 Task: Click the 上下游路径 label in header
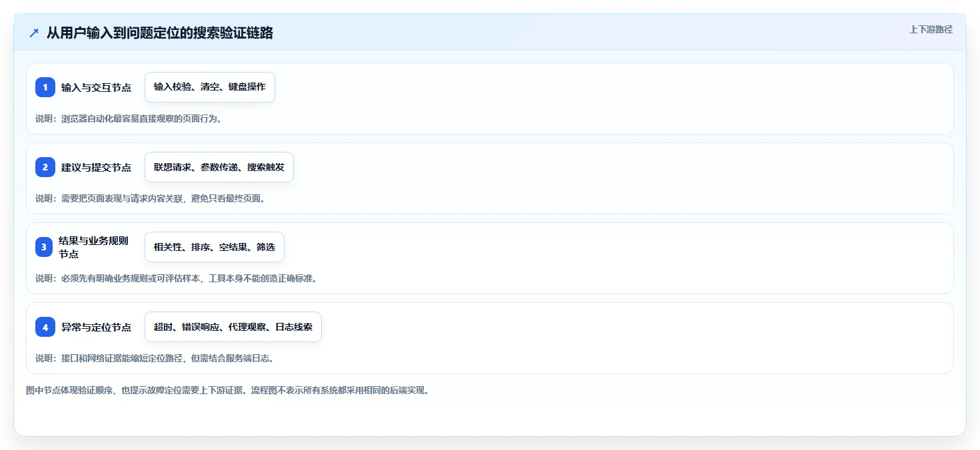(931, 29)
